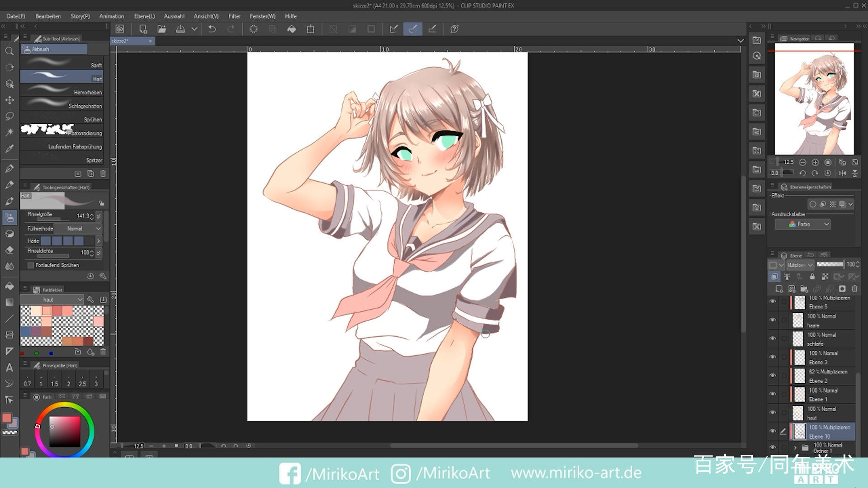Select the Schlagschatten sub tool
Viewport: 868px width, 488px height.
(x=62, y=103)
